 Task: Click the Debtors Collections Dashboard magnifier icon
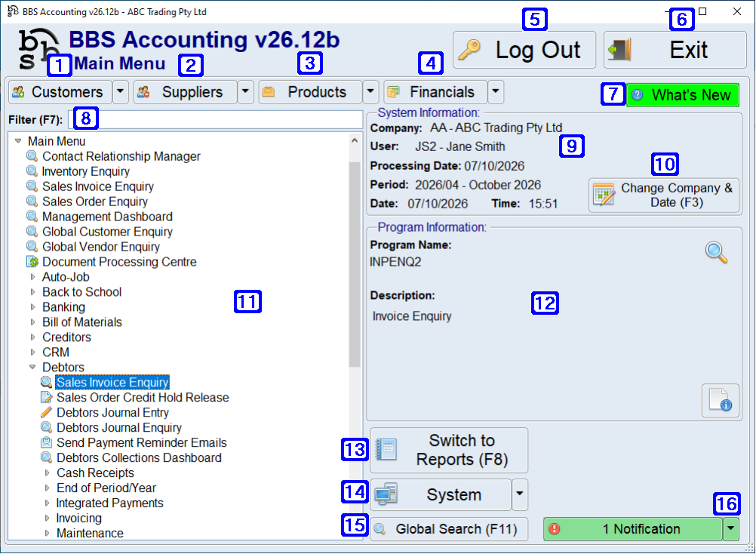pyautogui.click(x=46, y=457)
